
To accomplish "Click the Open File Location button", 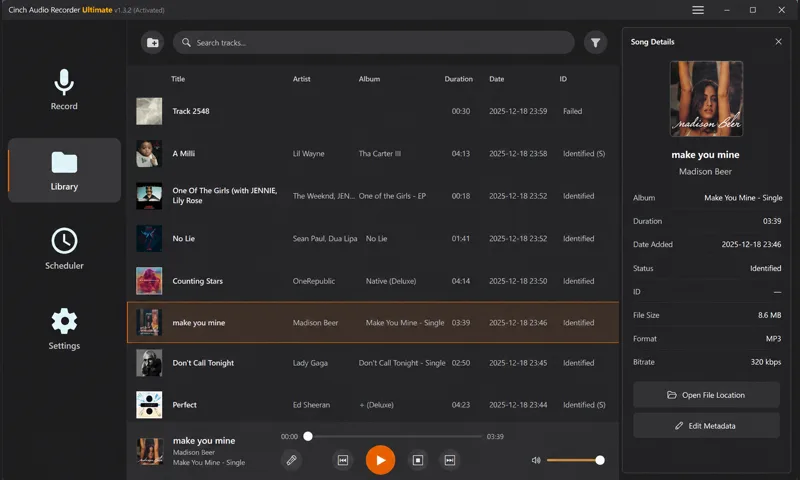I will coord(706,395).
